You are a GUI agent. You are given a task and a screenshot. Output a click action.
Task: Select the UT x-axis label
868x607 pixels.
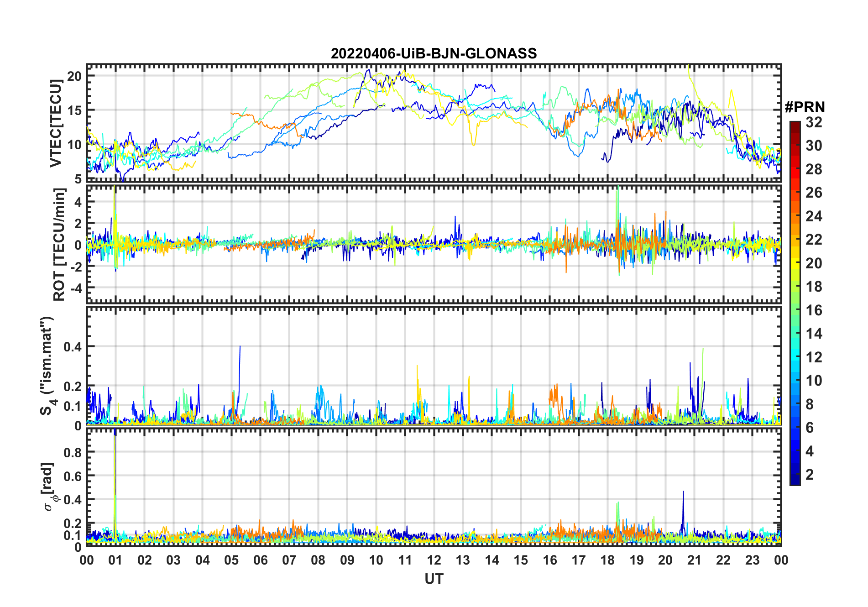point(434,579)
